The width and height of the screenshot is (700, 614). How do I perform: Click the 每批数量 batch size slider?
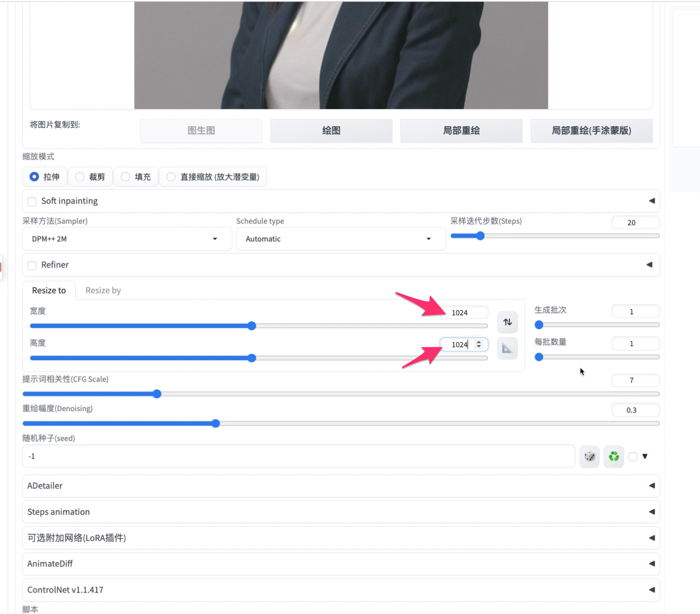(x=597, y=357)
